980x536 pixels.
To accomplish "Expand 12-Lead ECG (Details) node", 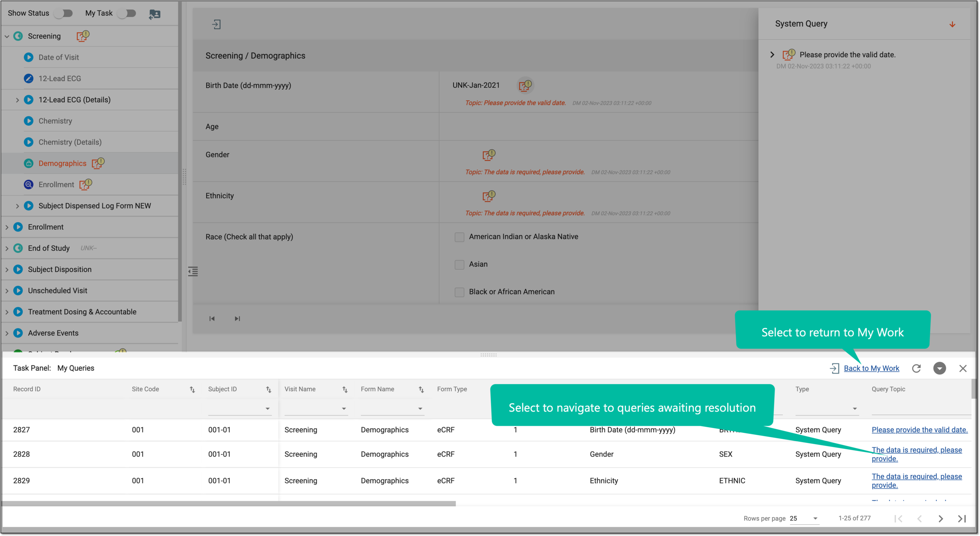I will click(17, 100).
